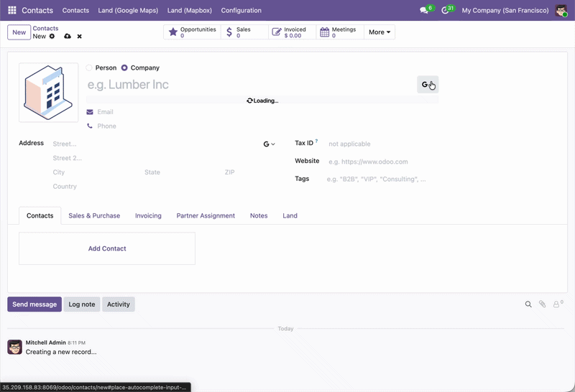This screenshot has width=575, height=392.
Task: Open the address G provider dropdown
Action: [x=269, y=144]
